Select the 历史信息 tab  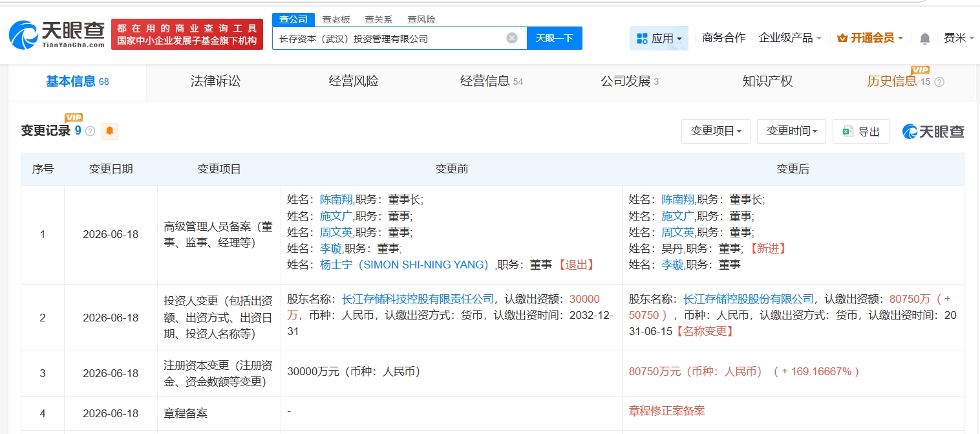(x=899, y=81)
